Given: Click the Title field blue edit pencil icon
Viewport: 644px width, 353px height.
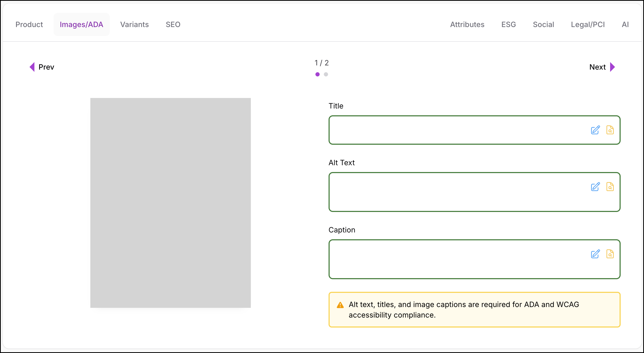Looking at the screenshot, I should click(x=595, y=130).
